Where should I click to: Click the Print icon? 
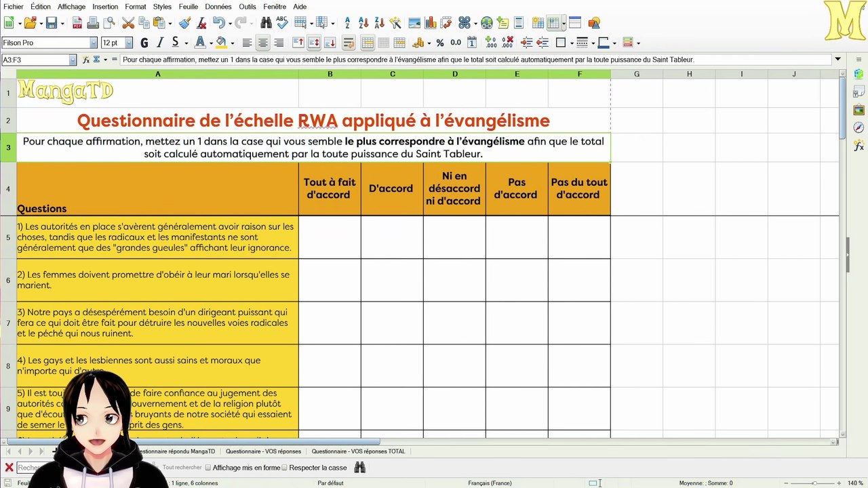click(x=93, y=23)
